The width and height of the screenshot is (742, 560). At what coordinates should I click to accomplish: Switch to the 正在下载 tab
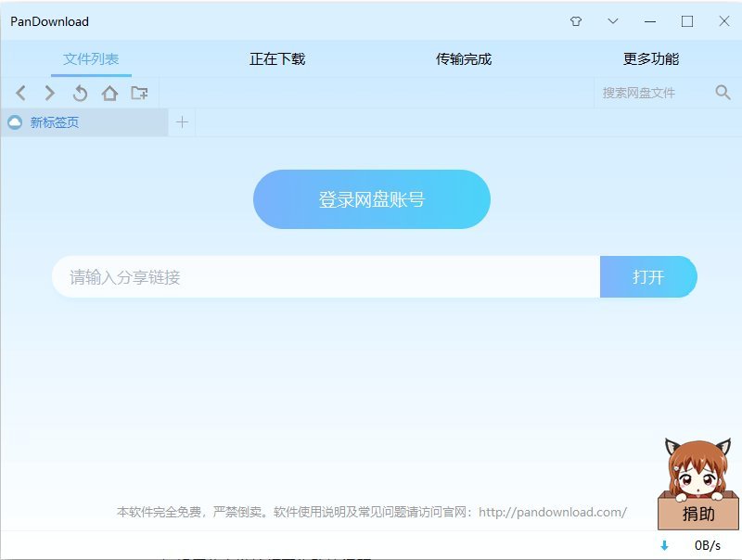tap(277, 59)
